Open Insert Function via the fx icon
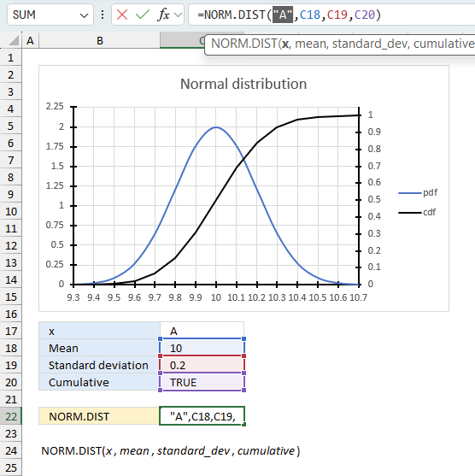The height and width of the screenshot is (476, 475). tap(163, 15)
